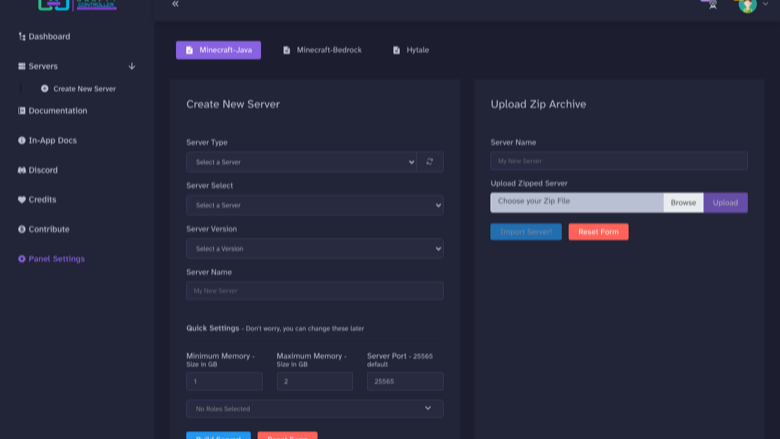Click Server Port input field
Image resolution: width=780 pixels, height=439 pixels.
click(405, 381)
